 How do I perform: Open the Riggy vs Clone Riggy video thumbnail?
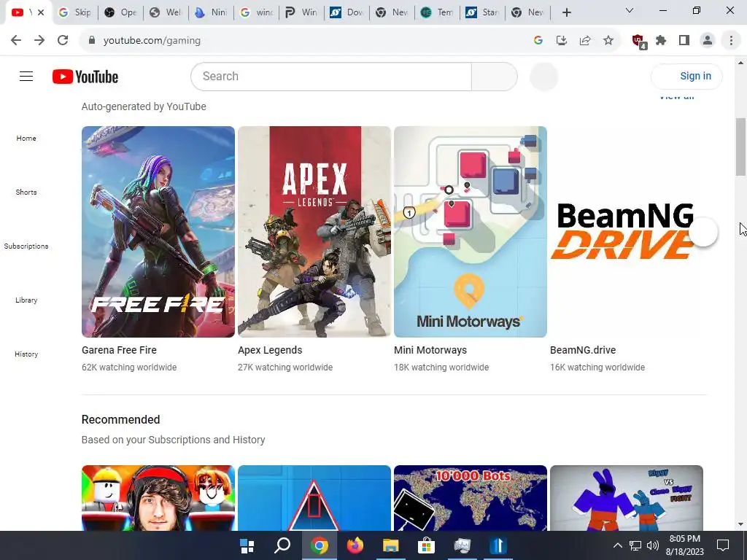pyautogui.click(x=627, y=497)
